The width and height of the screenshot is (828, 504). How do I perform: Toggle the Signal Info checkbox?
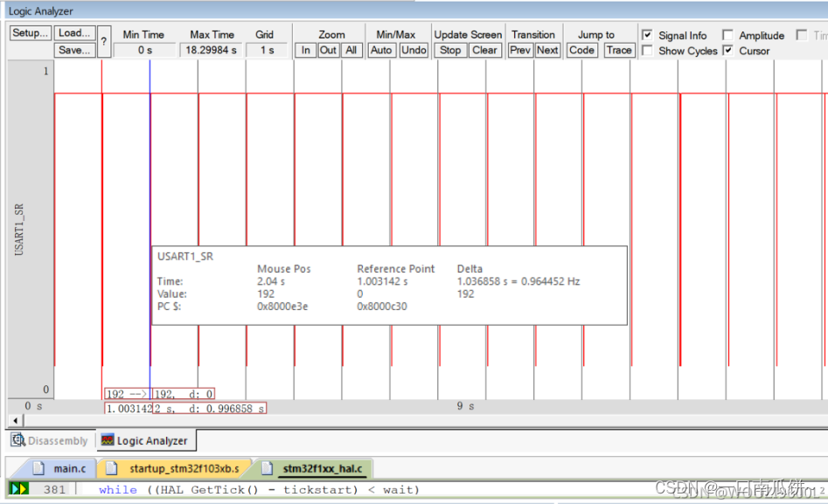[647, 35]
